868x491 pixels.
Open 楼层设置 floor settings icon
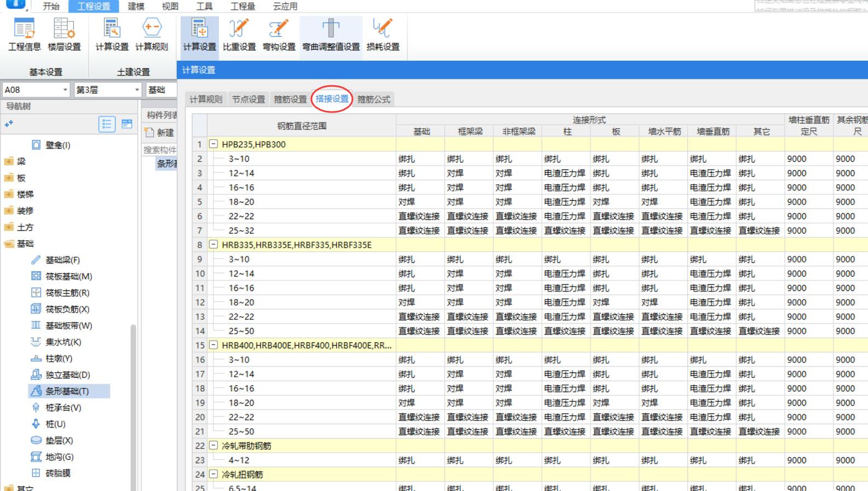coord(64,35)
